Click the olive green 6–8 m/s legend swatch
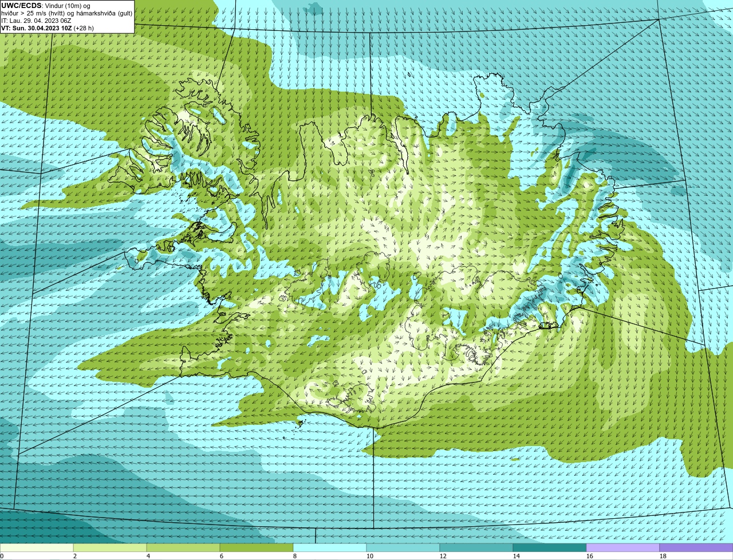Image resolution: width=733 pixels, height=560 pixels. (x=257, y=548)
